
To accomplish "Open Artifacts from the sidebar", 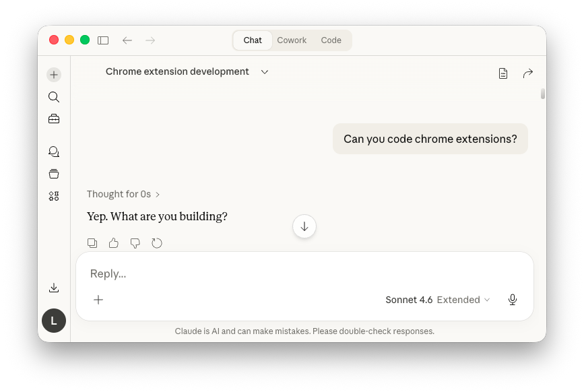I will [x=54, y=173].
